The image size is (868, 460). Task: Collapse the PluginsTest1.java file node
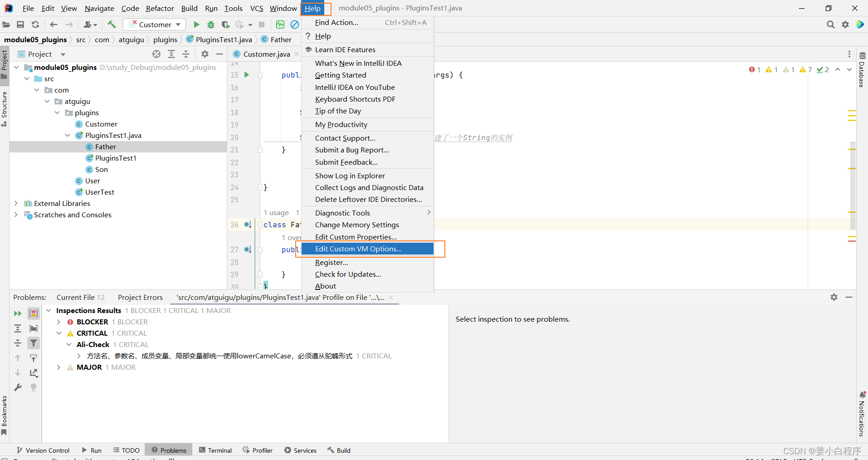coord(68,135)
